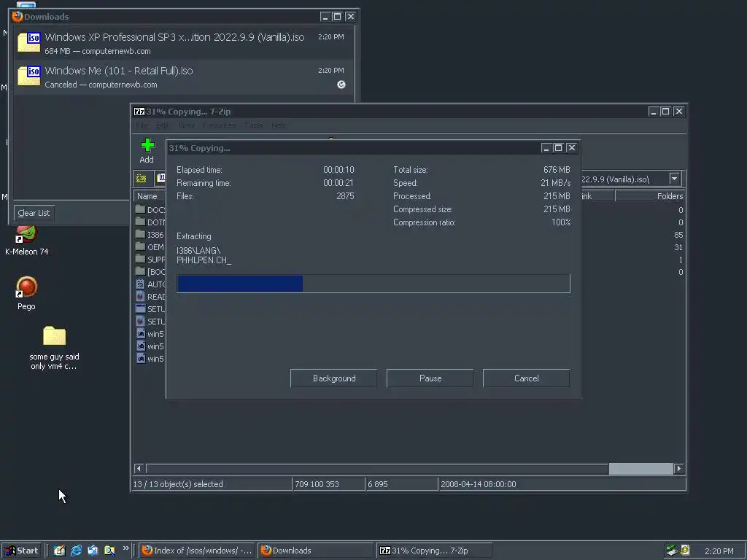
Task: Click the green Add icon in 7-Zip
Action: point(147,145)
